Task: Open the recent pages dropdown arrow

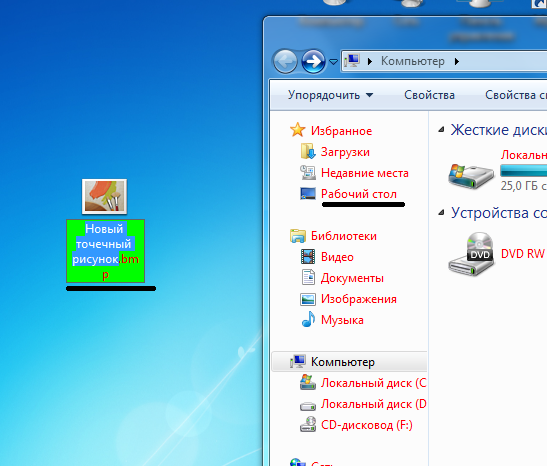Action: 334,62
